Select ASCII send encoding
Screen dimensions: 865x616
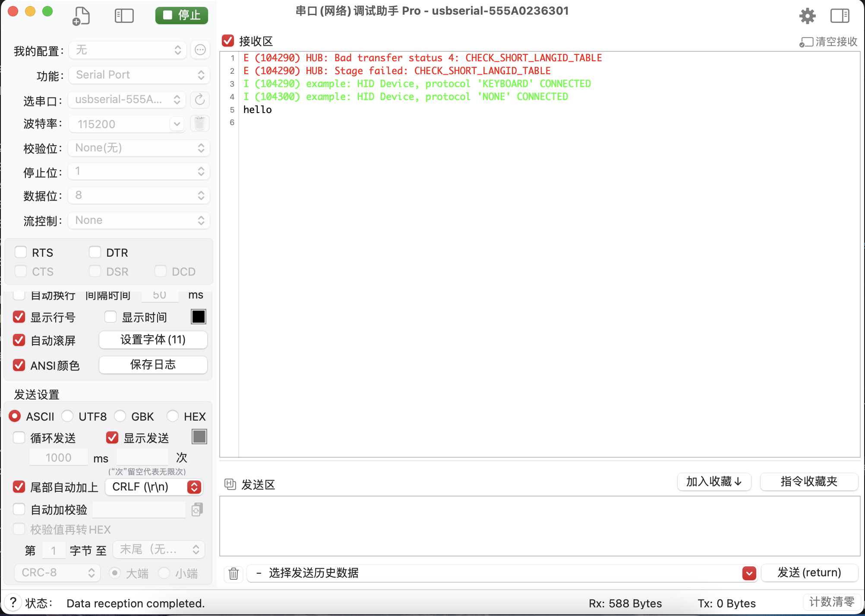[x=15, y=416]
